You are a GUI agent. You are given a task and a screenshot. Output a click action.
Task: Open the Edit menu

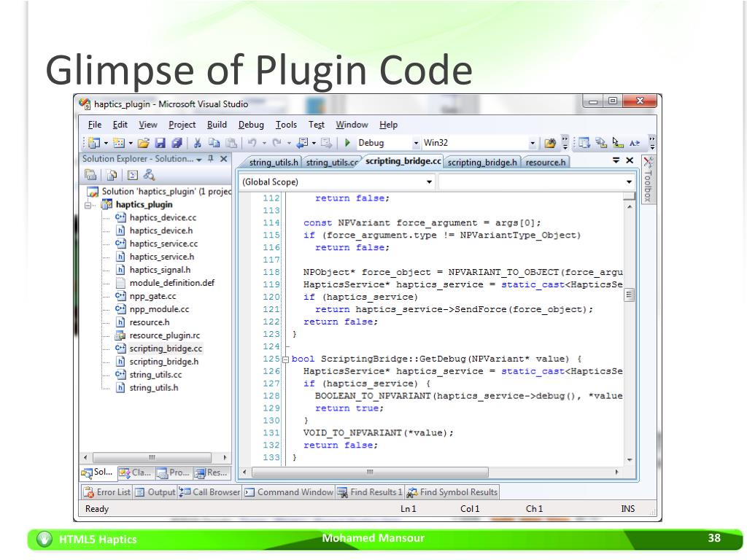point(120,125)
